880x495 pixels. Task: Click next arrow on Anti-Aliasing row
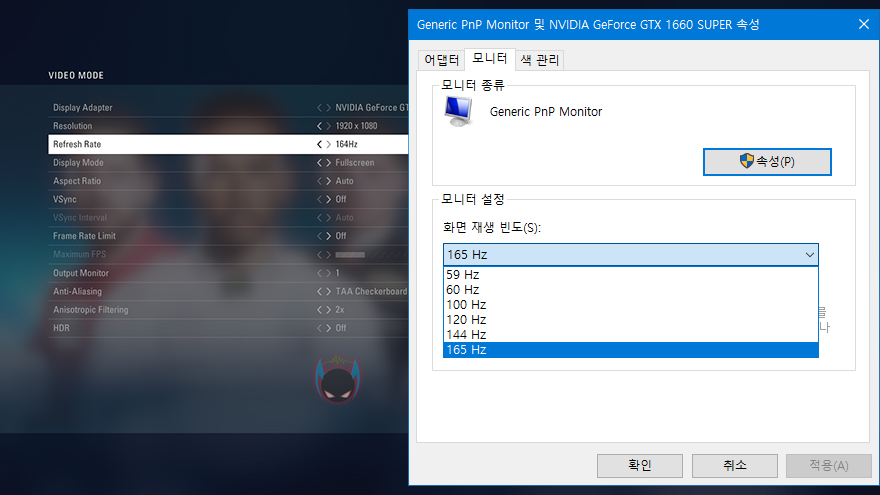tap(328, 291)
